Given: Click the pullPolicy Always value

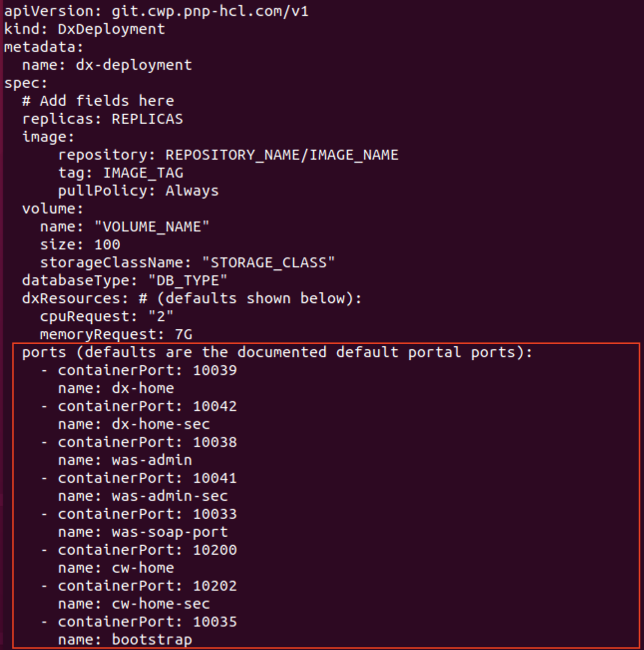Looking at the screenshot, I should coord(192,191).
